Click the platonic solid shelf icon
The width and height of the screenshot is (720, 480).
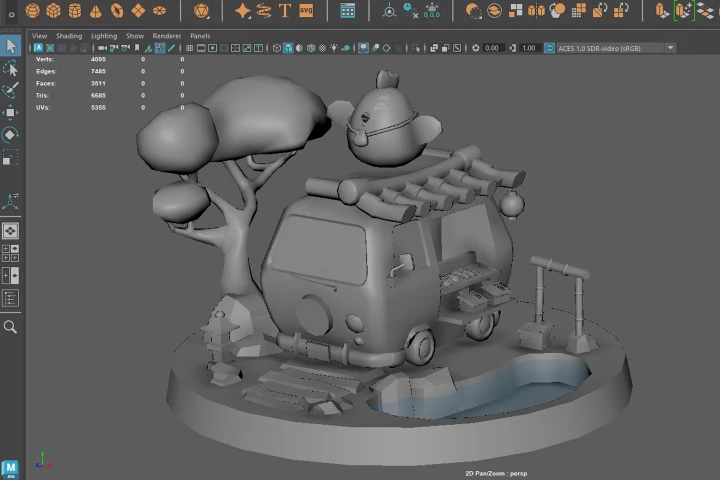[x=201, y=11]
